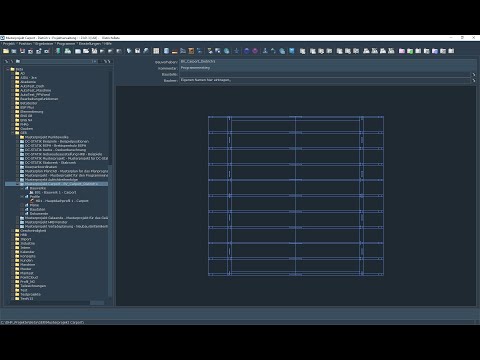Click into the Baustelle field
The width and height of the screenshot is (480, 360).
[x=325, y=74]
